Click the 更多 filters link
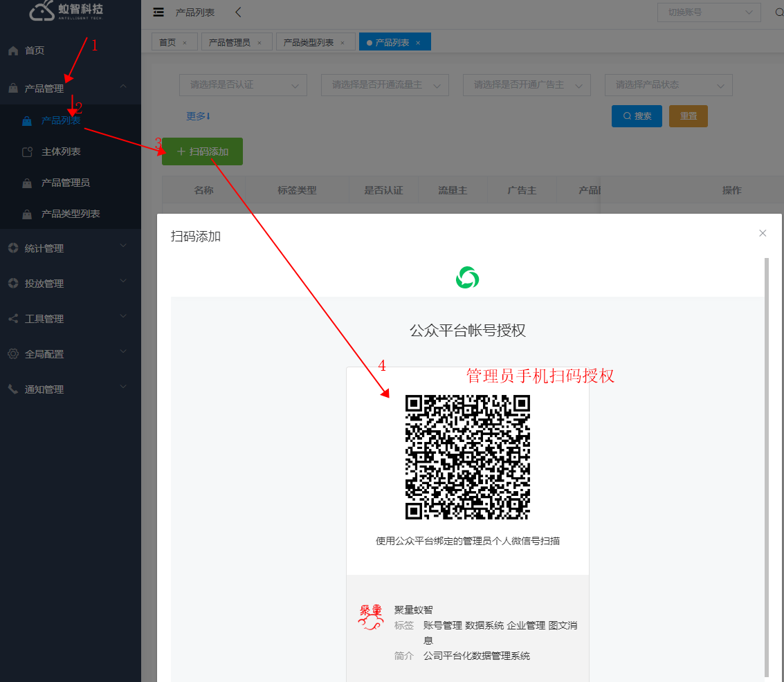The width and height of the screenshot is (784, 682). (x=198, y=116)
